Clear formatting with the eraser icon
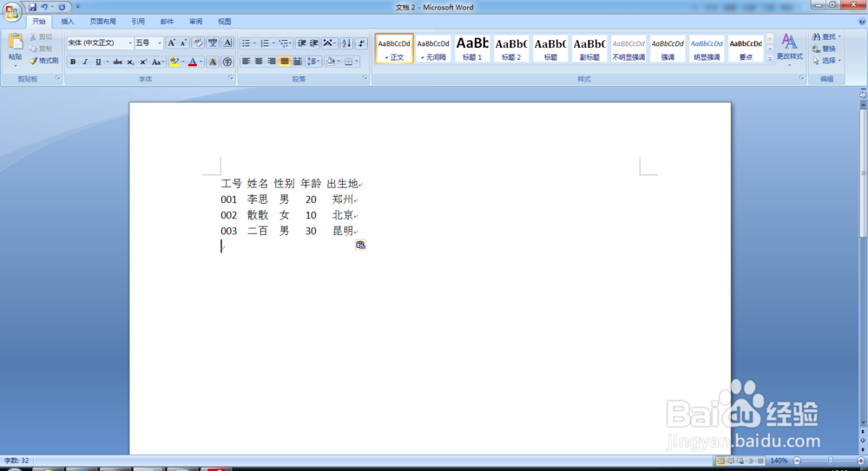Viewport: 868px width, 471px height. tap(198, 43)
